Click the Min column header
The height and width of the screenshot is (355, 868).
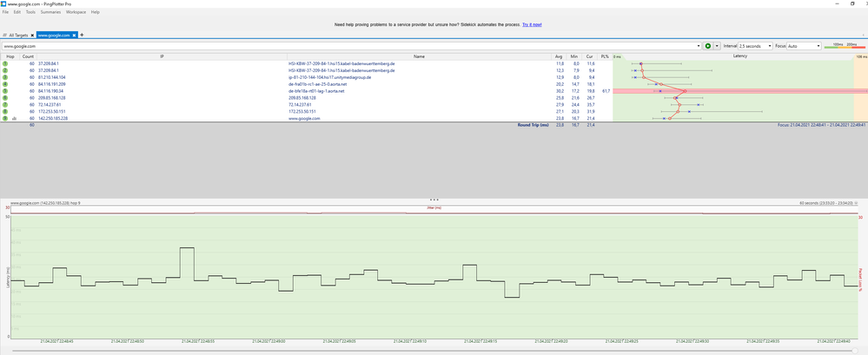click(x=573, y=56)
